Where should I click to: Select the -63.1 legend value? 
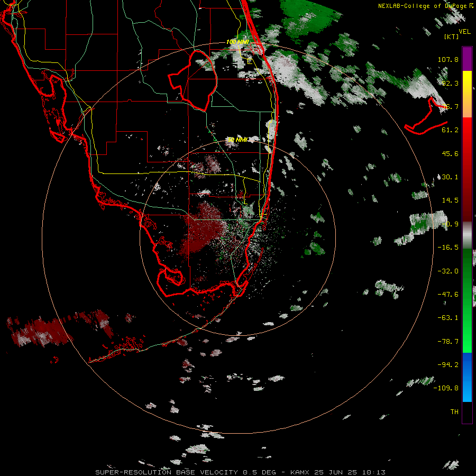tap(448, 318)
